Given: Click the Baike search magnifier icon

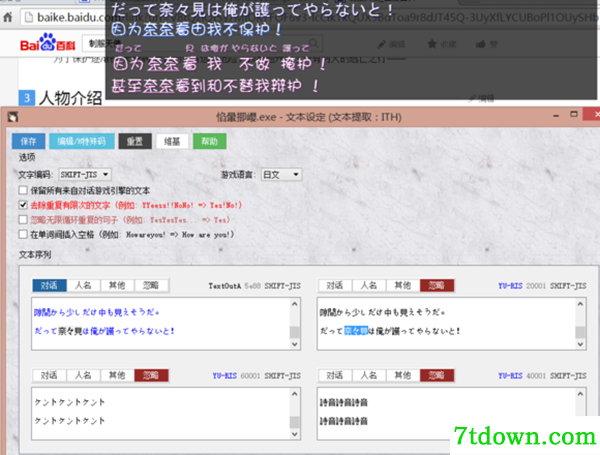Looking at the screenshot, I should [314, 43].
